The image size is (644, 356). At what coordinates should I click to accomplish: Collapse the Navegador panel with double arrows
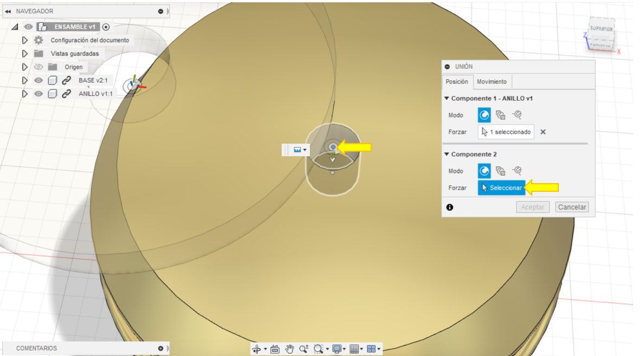click(8, 11)
